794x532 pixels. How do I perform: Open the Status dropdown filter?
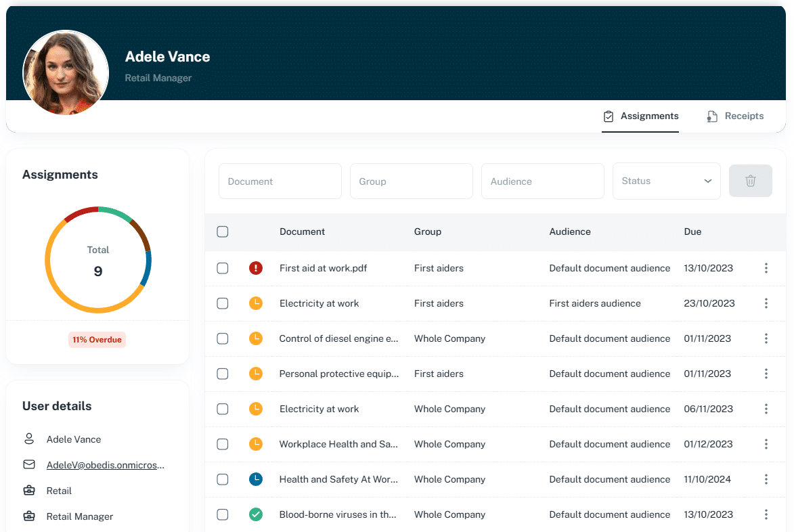[666, 181]
